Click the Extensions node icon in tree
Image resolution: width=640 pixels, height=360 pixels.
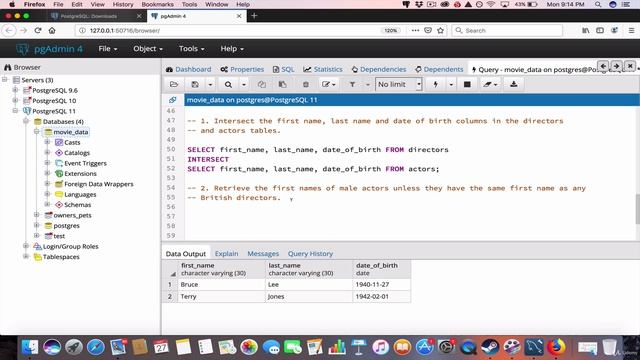59,173
